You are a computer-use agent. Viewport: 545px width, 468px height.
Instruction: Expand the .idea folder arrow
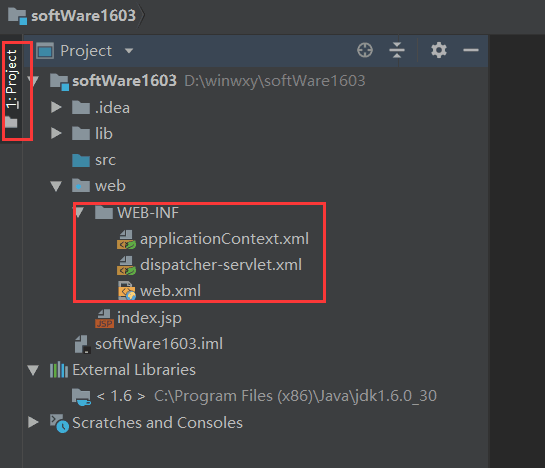(x=56, y=107)
